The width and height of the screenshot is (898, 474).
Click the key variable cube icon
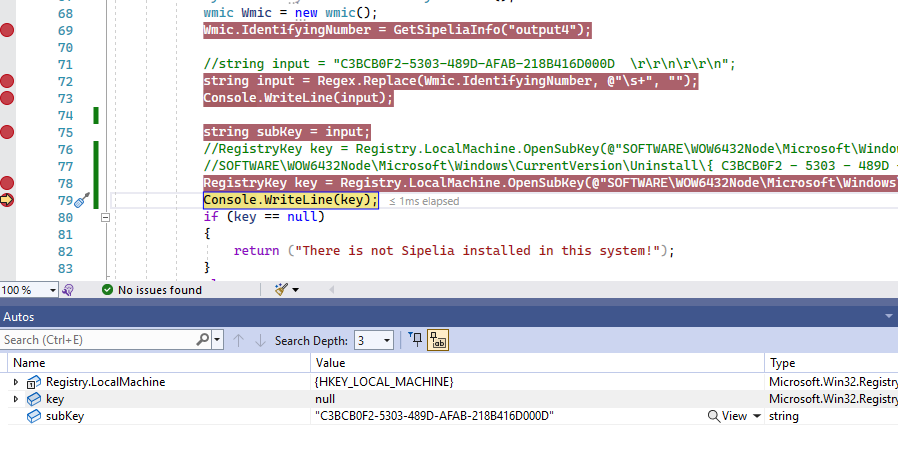34,399
